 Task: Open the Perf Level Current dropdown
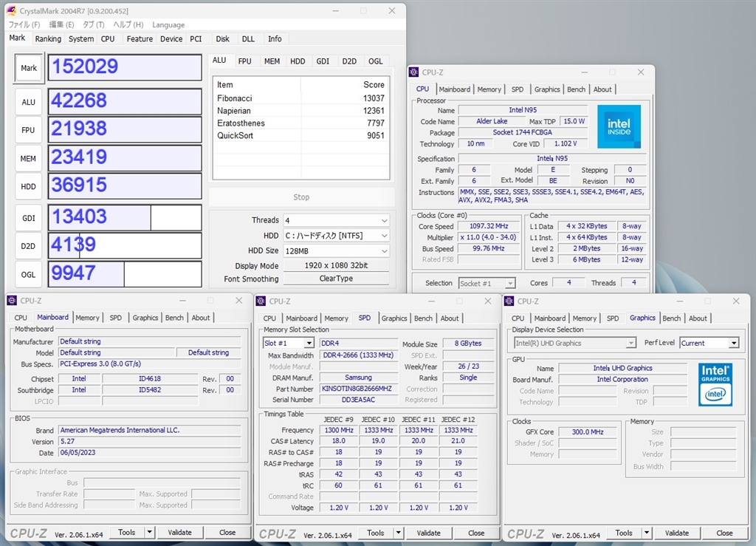[709, 343]
